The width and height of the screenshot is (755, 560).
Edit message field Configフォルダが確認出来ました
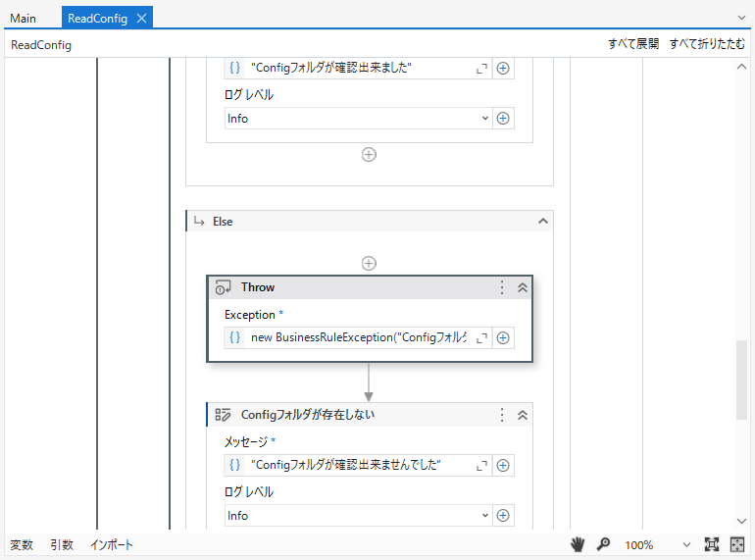coord(359,68)
